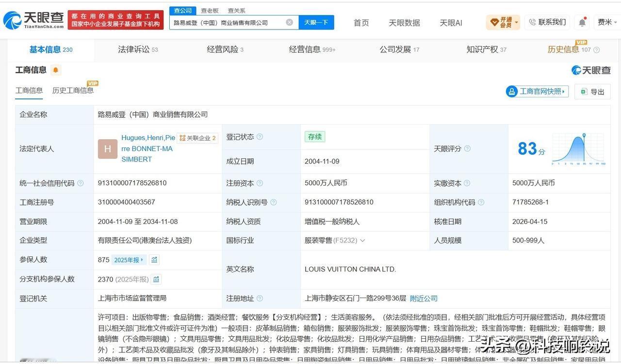Switch to the 查老板 search tab
The width and height of the screenshot is (621, 364).
pyautogui.click(x=210, y=11)
